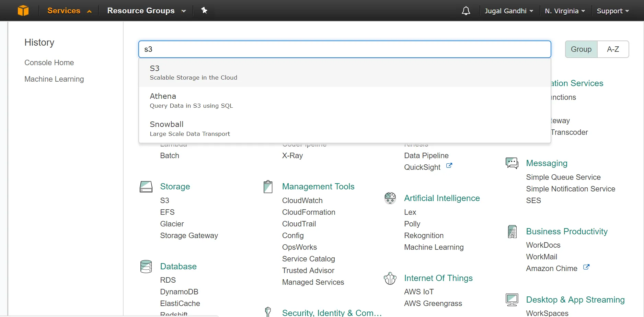Click the Storage category icon
Screen dimensions: 644x317
146,187
